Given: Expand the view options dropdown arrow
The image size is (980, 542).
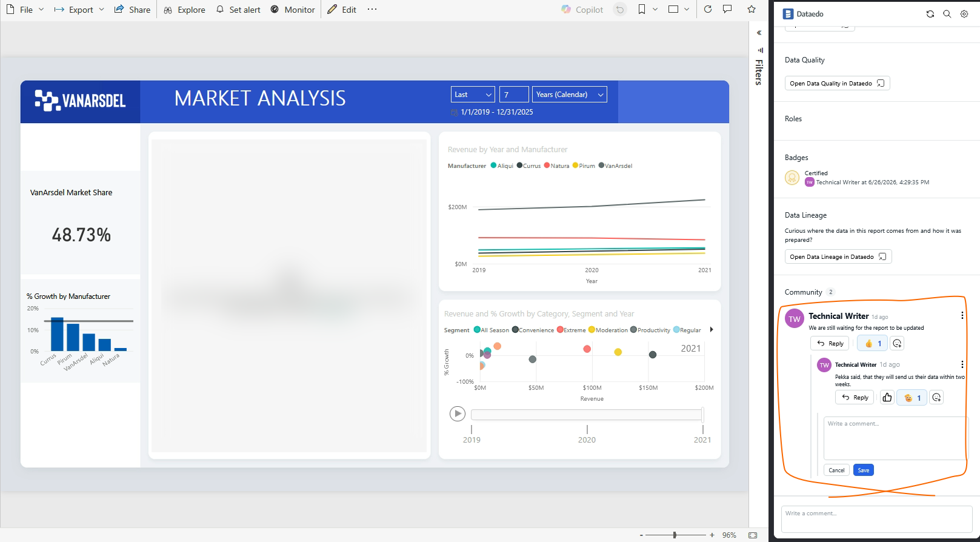Looking at the screenshot, I should coord(687,9).
